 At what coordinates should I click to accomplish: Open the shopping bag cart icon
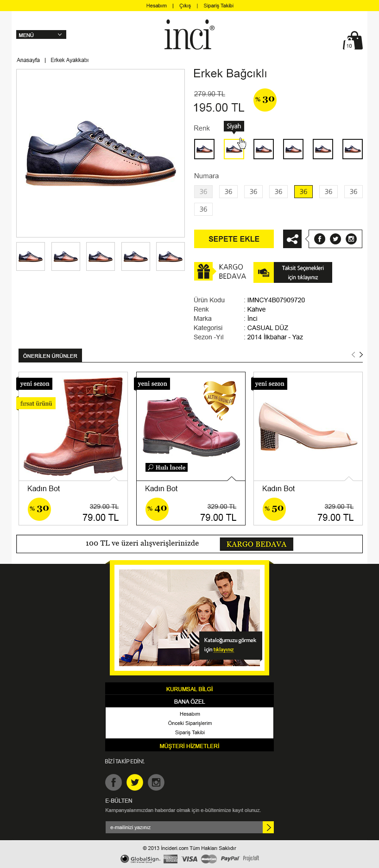353,41
